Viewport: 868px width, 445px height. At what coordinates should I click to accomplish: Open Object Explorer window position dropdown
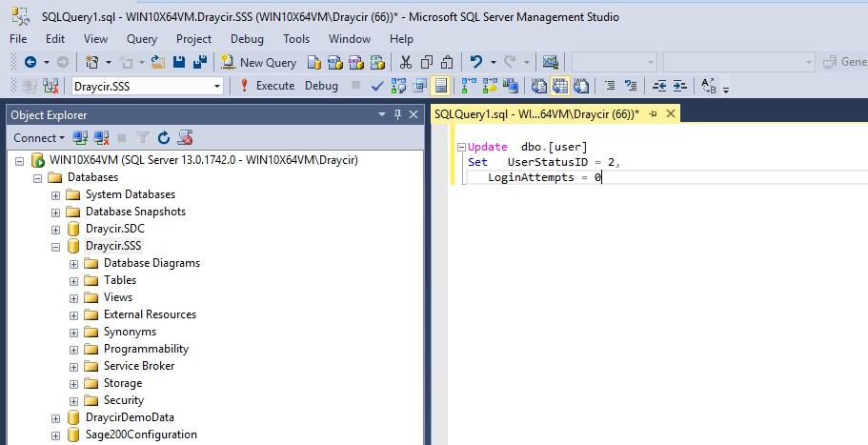381,114
